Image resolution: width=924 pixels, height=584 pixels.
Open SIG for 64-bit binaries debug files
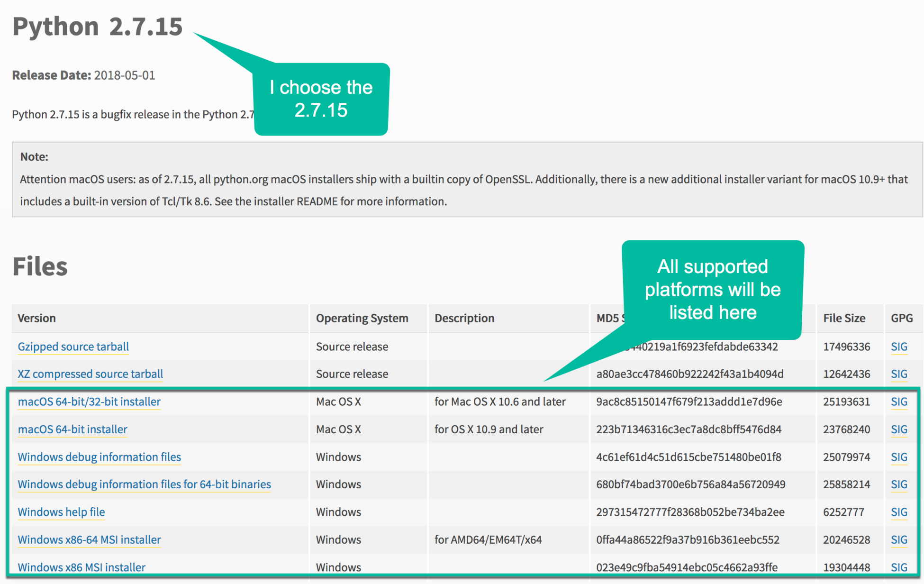coord(899,484)
